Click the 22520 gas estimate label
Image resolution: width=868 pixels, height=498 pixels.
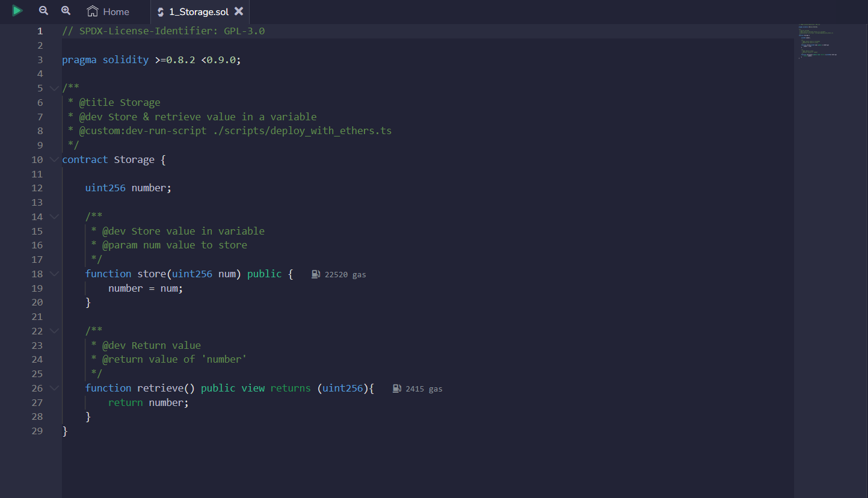point(345,275)
